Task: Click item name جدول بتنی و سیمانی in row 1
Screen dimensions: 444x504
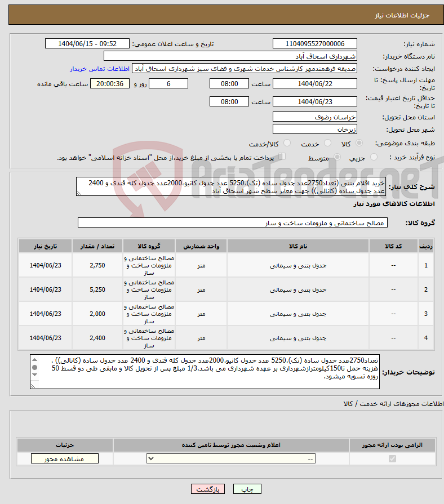Action: (298, 265)
